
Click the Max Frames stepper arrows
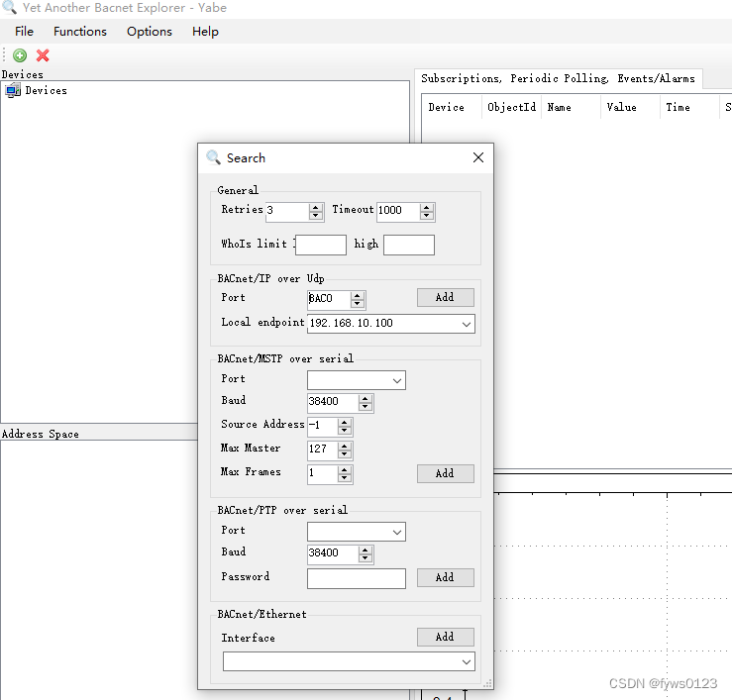[x=344, y=473]
